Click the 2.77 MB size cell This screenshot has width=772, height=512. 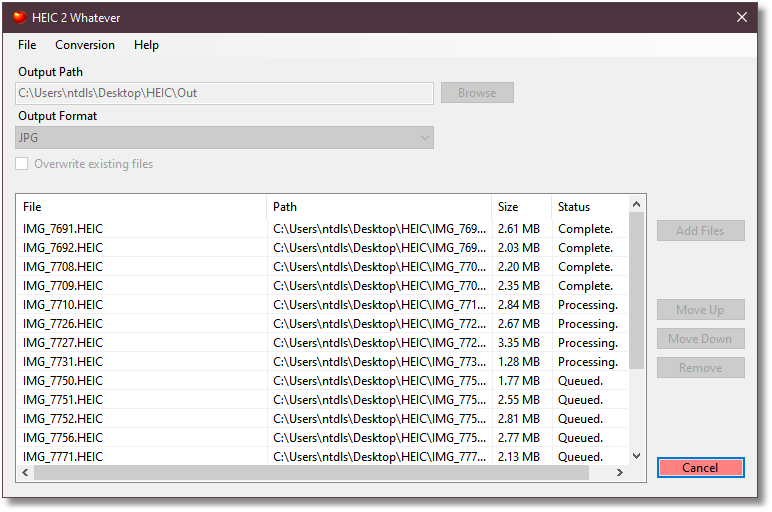pos(518,438)
